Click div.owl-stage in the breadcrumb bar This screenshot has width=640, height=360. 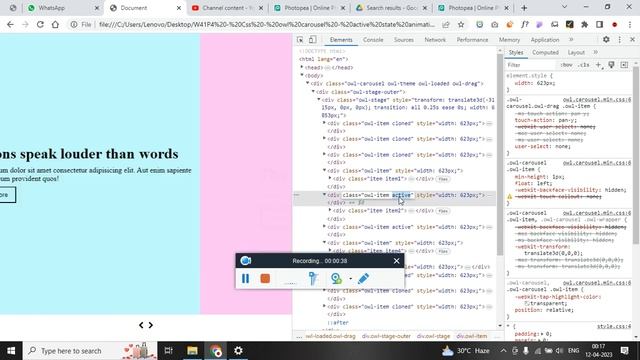[x=433, y=336]
